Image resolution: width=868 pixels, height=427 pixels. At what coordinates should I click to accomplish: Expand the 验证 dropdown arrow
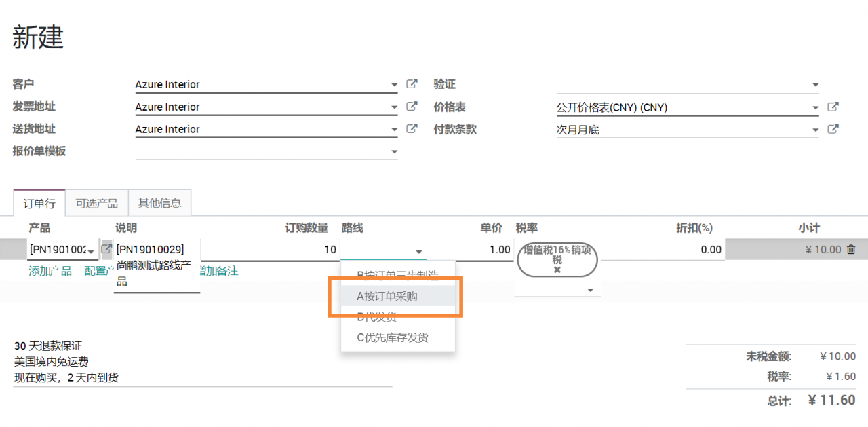815,85
